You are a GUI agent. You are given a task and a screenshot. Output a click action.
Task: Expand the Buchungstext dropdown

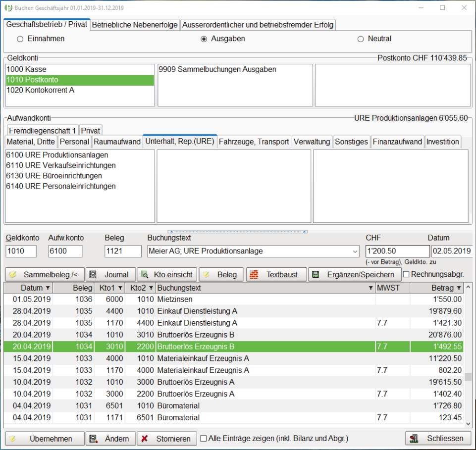(x=355, y=251)
